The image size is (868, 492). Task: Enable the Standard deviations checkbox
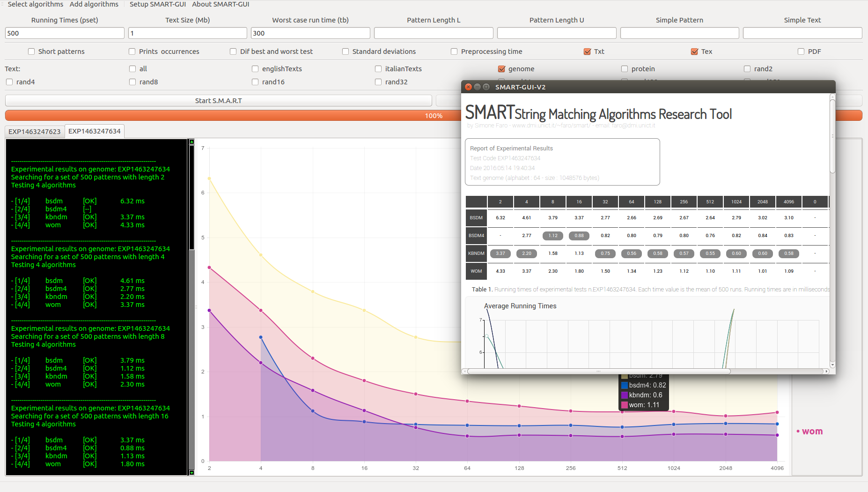point(346,52)
